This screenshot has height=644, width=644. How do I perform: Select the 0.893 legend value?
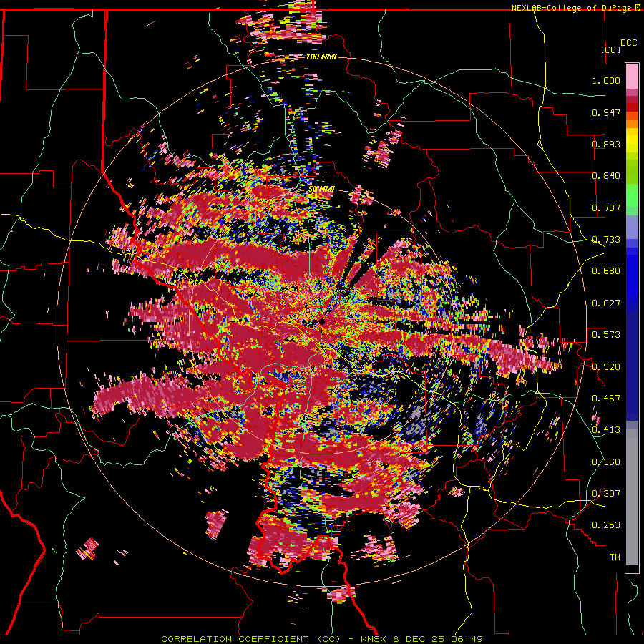pos(606,144)
